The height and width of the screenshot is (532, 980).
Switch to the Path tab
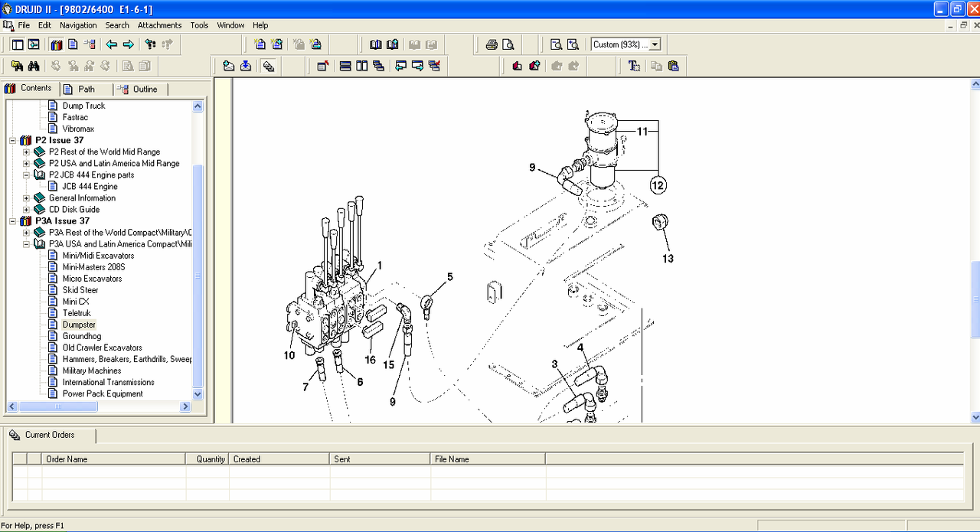86,89
